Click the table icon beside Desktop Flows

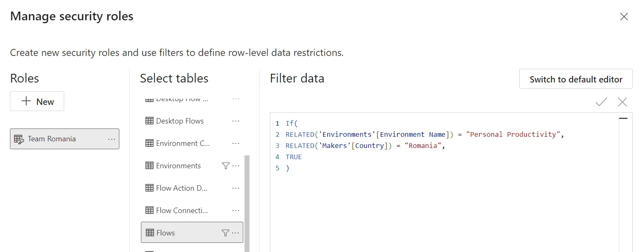[150, 121]
